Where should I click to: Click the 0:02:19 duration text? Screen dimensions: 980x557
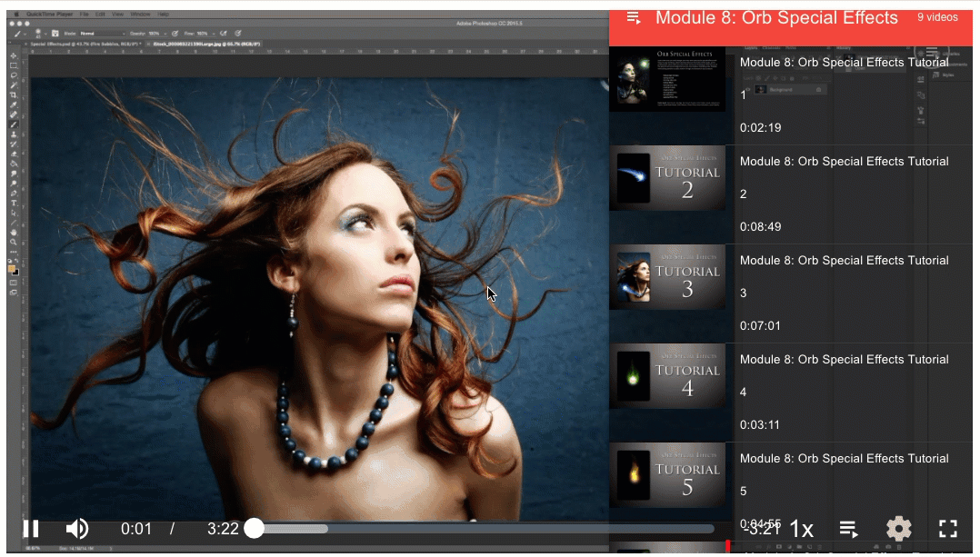pos(761,128)
